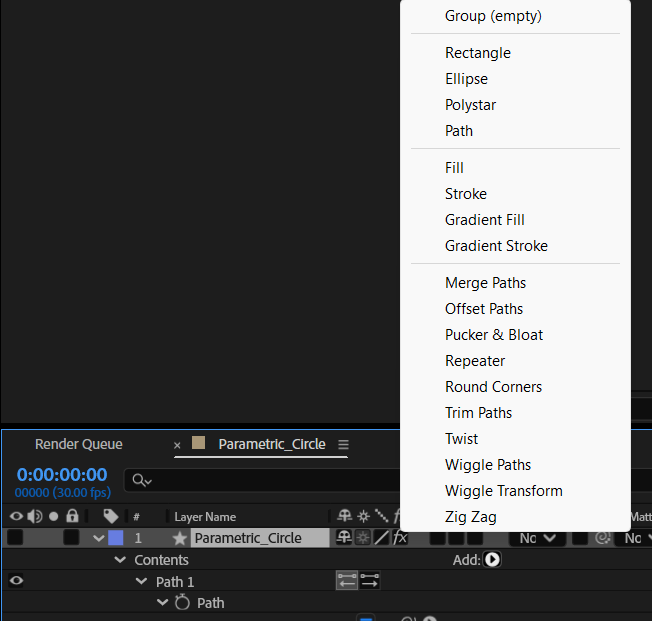This screenshot has height=621, width=652.
Task: Hide Path 1 using its eye icon
Action: pyautogui.click(x=16, y=580)
